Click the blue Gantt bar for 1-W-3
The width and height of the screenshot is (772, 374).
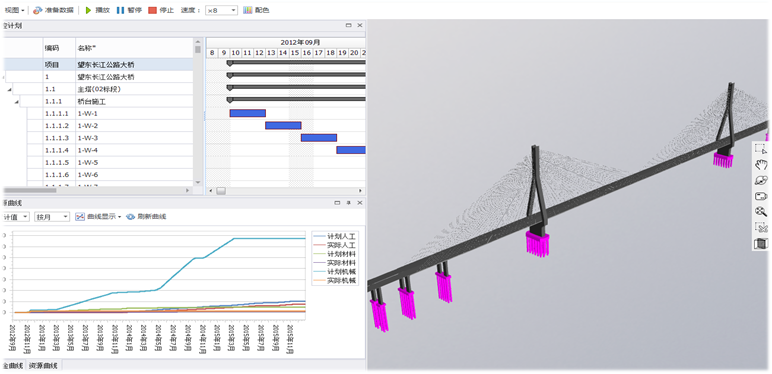(x=319, y=138)
